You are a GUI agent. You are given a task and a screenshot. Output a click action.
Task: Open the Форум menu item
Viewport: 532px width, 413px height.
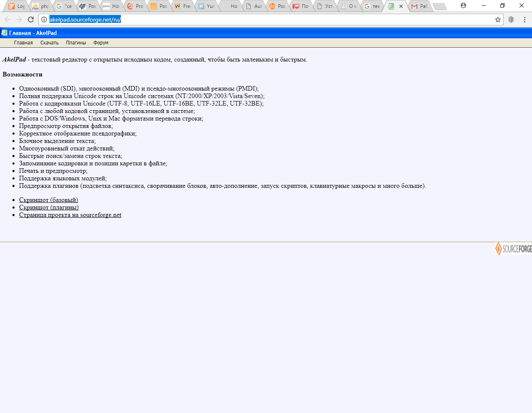coord(101,43)
